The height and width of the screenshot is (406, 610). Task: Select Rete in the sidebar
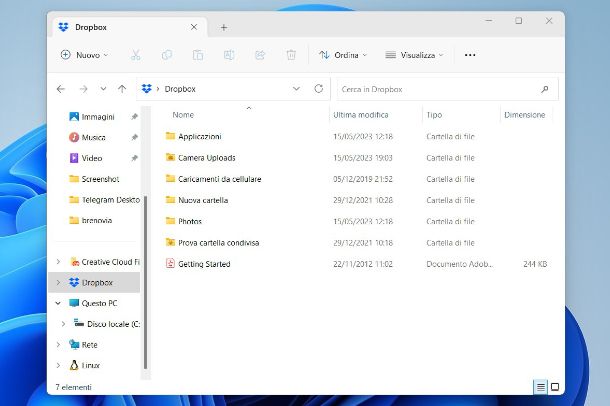click(x=83, y=345)
